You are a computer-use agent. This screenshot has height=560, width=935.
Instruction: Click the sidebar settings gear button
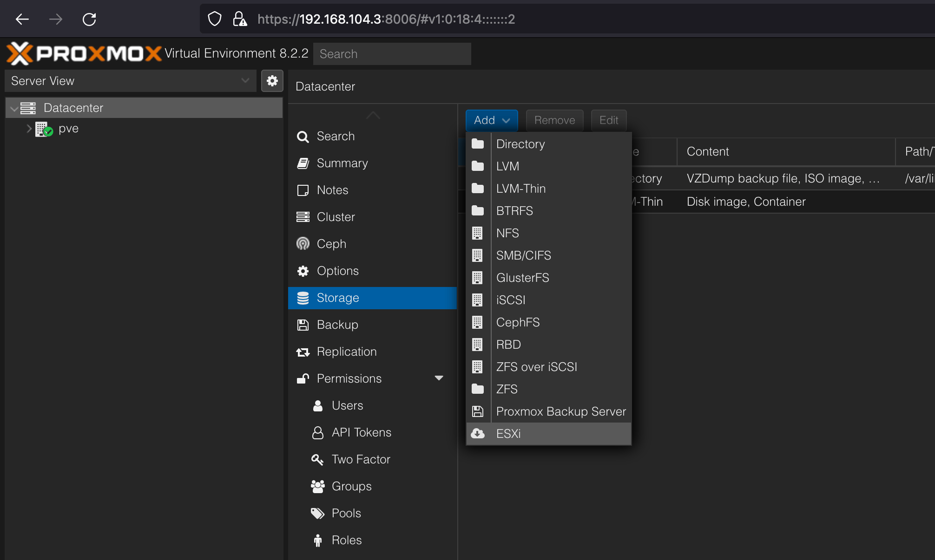click(272, 81)
